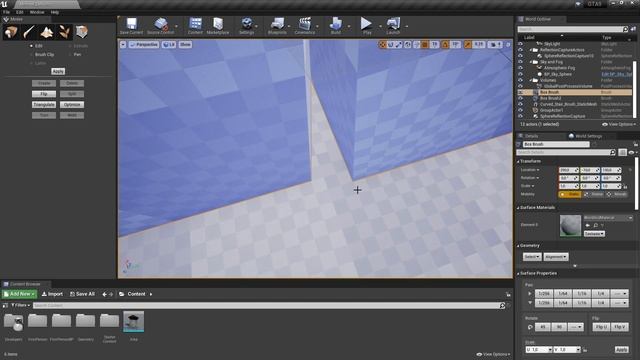Click the World Outliner vertical scrollbar

point(634,88)
